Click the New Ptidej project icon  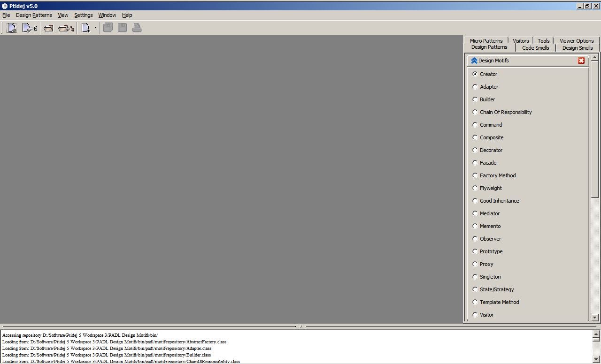coord(10,27)
